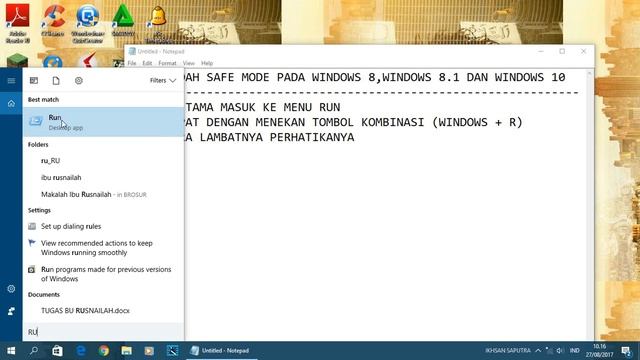Open Notepad's File menu
This screenshot has width=640, height=360.
[132, 63]
